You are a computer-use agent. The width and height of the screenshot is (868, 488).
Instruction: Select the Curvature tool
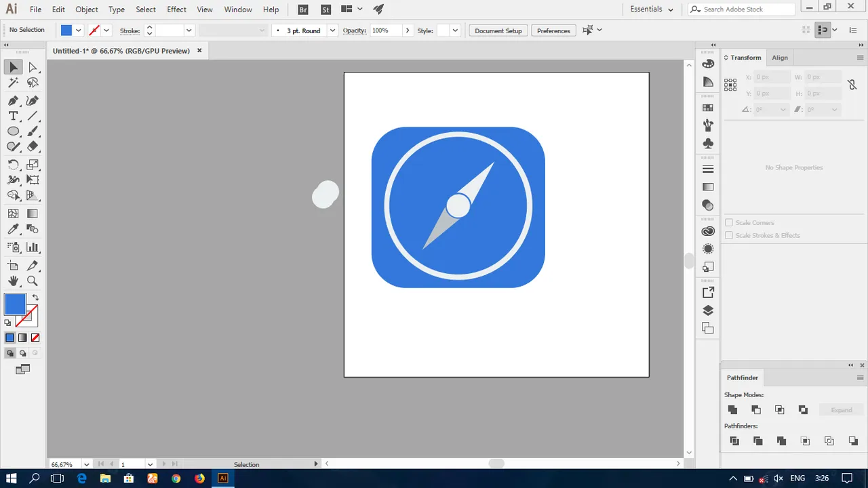33,100
